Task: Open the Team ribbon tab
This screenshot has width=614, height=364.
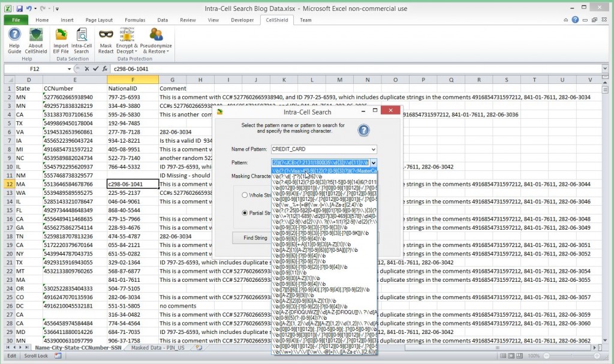Action: click(x=305, y=20)
